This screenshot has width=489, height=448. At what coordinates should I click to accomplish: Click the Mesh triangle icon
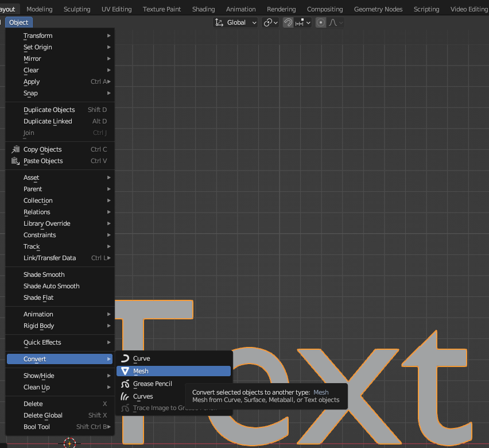(x=125, y=371)
